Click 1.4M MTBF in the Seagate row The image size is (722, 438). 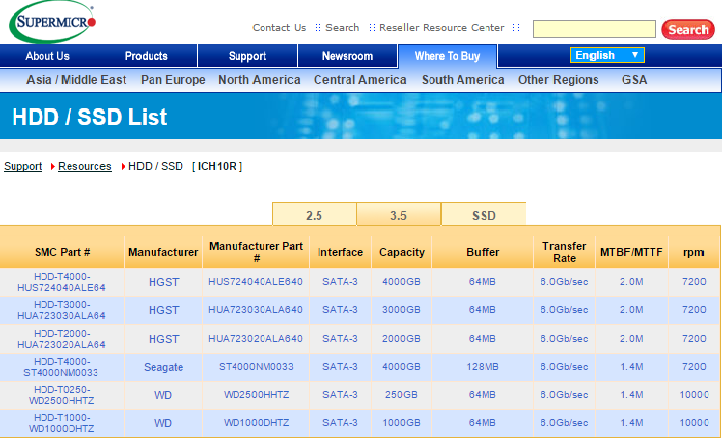[632, 367]
